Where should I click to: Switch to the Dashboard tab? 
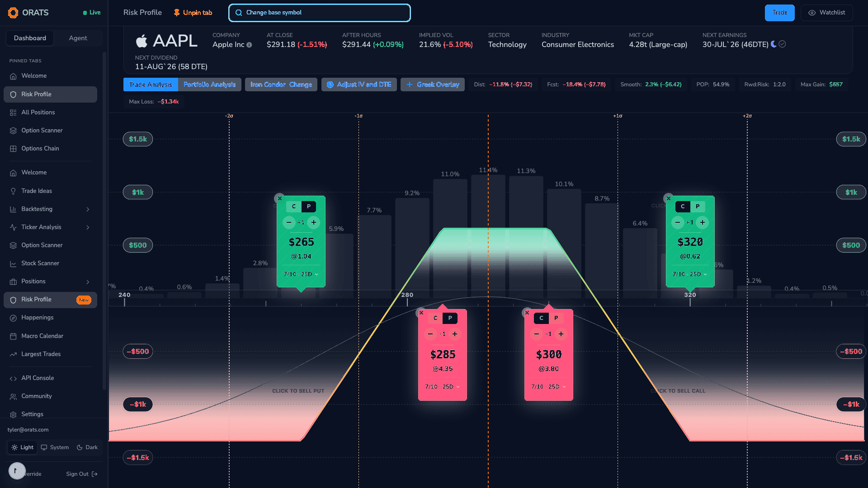coord(30,38)
